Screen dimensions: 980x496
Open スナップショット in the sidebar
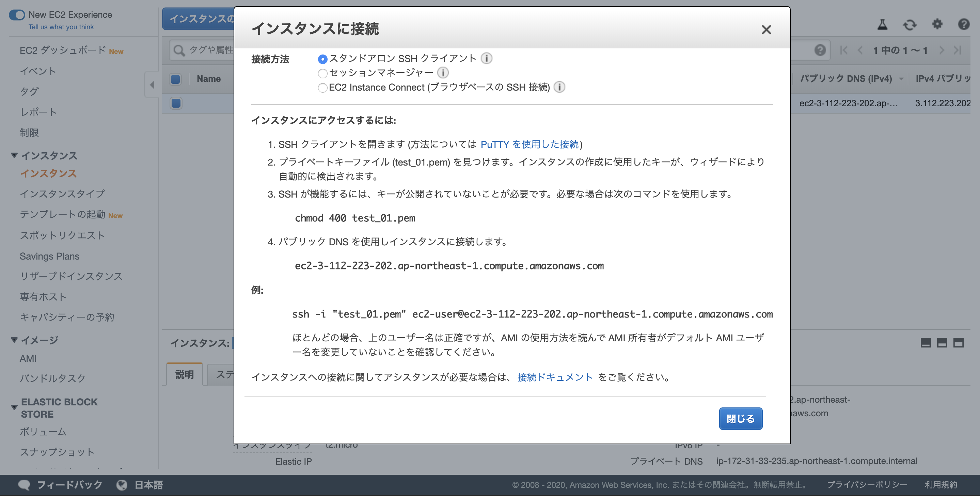point(57,452)
